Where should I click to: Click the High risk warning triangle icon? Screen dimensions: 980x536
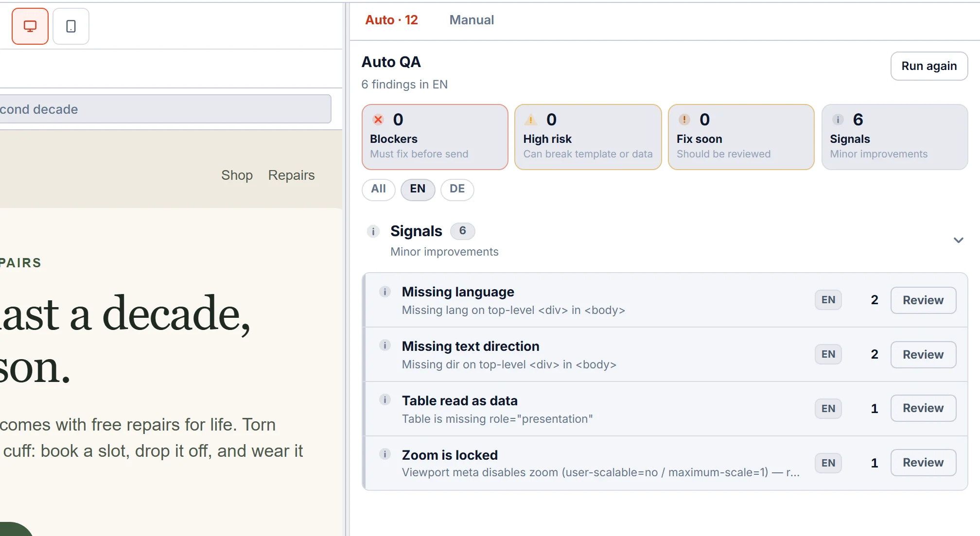[531, 120]
